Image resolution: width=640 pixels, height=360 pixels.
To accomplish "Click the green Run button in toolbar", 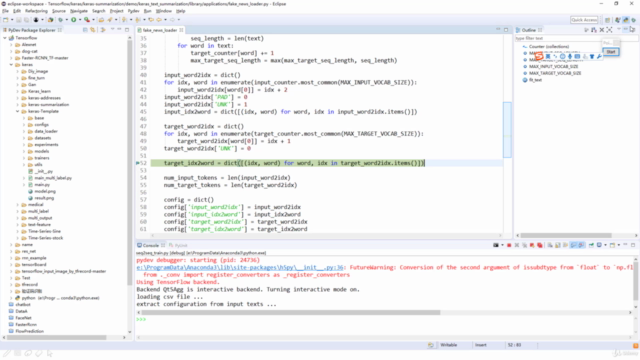I will [x=73, y=20].
